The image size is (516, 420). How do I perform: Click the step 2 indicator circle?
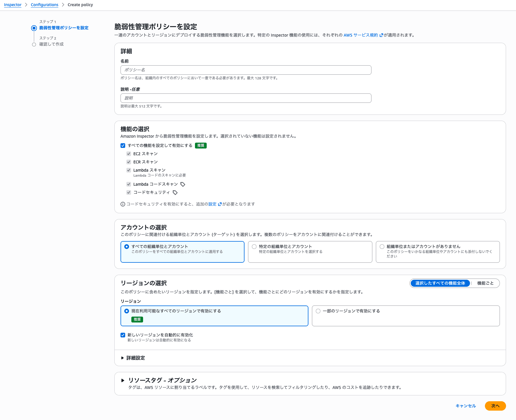click(x=34, y=45)
